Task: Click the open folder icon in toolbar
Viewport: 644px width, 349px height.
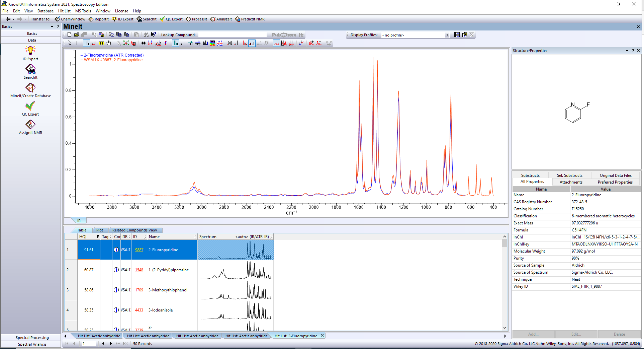Action: [77, 34]
